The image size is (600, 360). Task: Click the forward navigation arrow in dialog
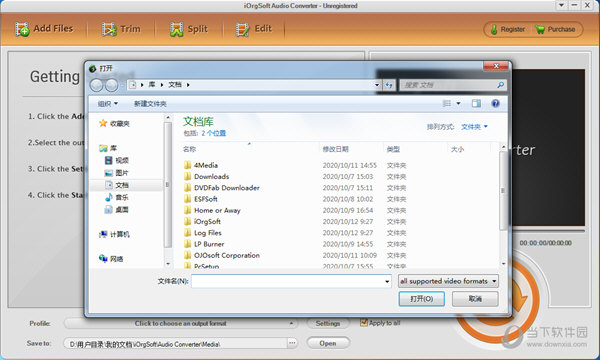(x=111, y=85)
